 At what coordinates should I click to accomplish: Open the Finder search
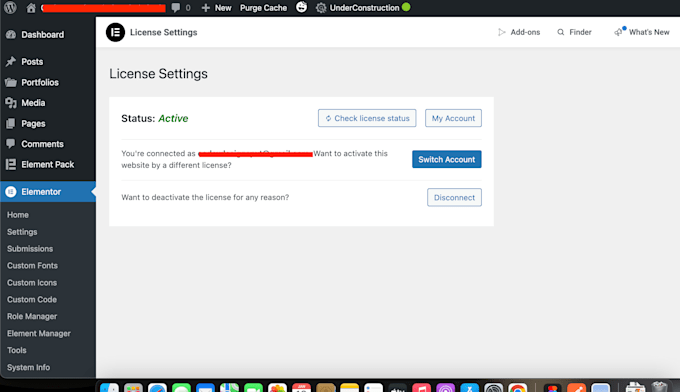(x=574, y=32)
